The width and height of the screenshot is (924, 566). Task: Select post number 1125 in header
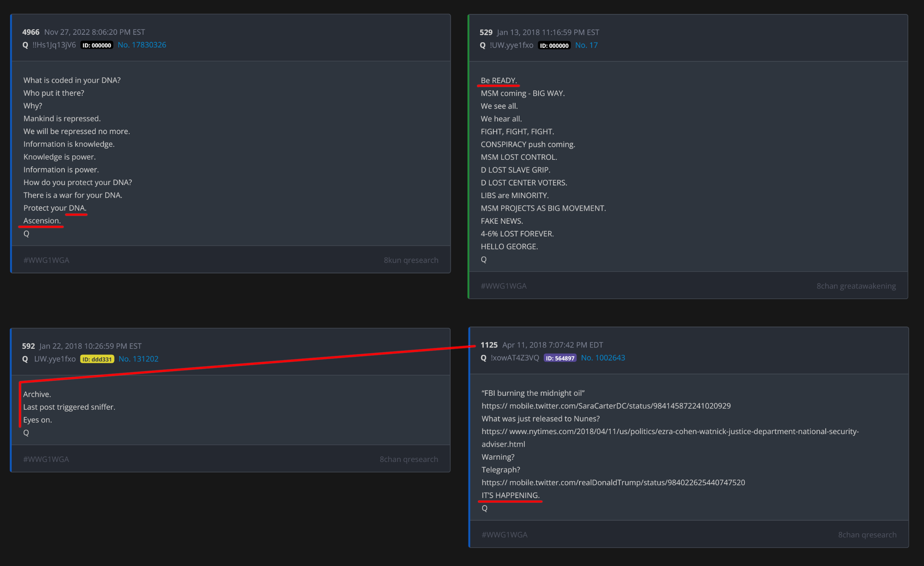click(x=489, y=345)
